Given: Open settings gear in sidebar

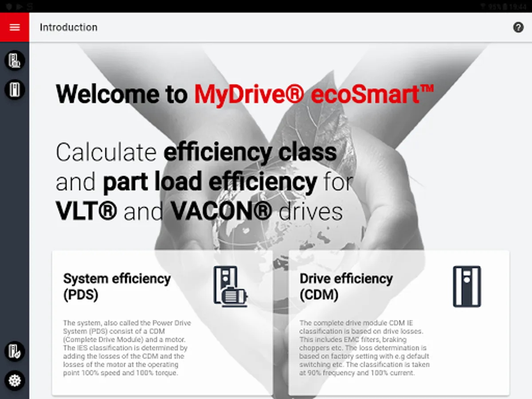Looking at the screenshot, I should (15, 381).
